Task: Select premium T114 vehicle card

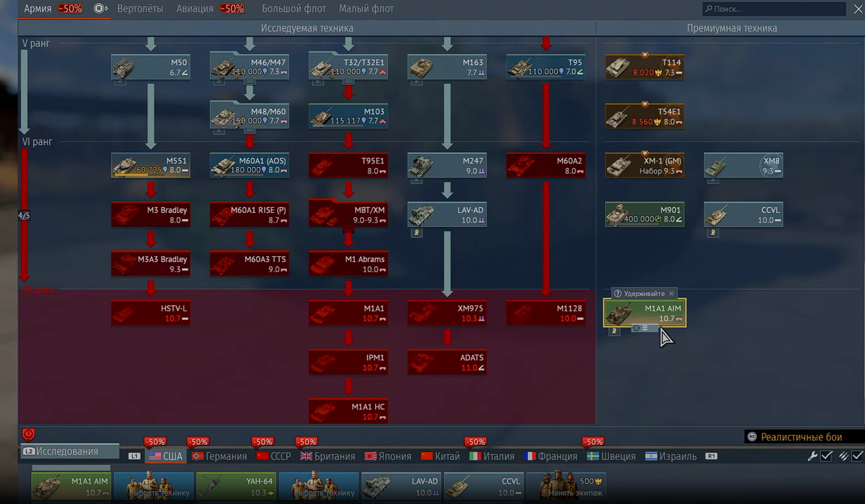Action: click(645, 67)
